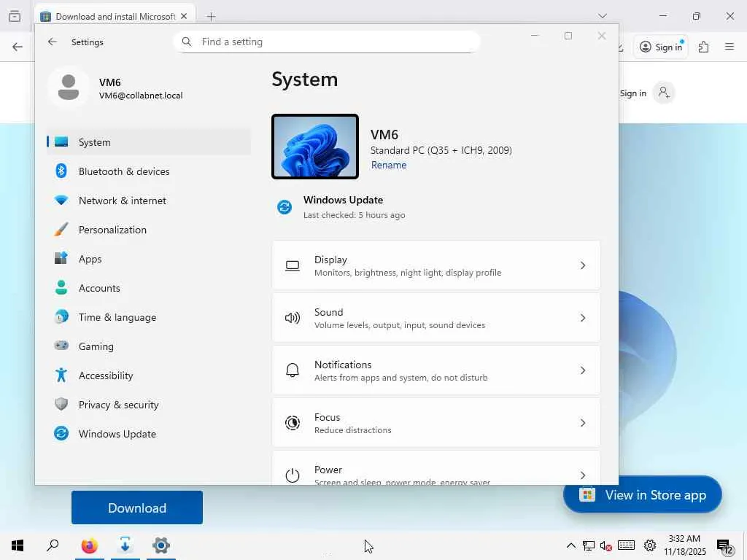Click the browser tab overview icon
This screenshot has width=747, height=560.
tap(15, 16)
